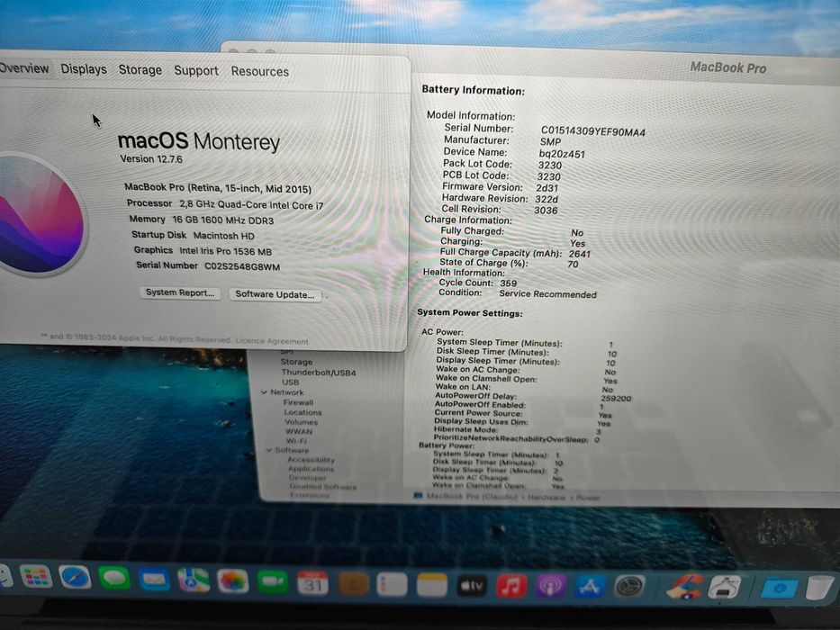Collapse the Software section in the sidebar
The width and height of the screenshot is (840, 630).
coord(269,450)
